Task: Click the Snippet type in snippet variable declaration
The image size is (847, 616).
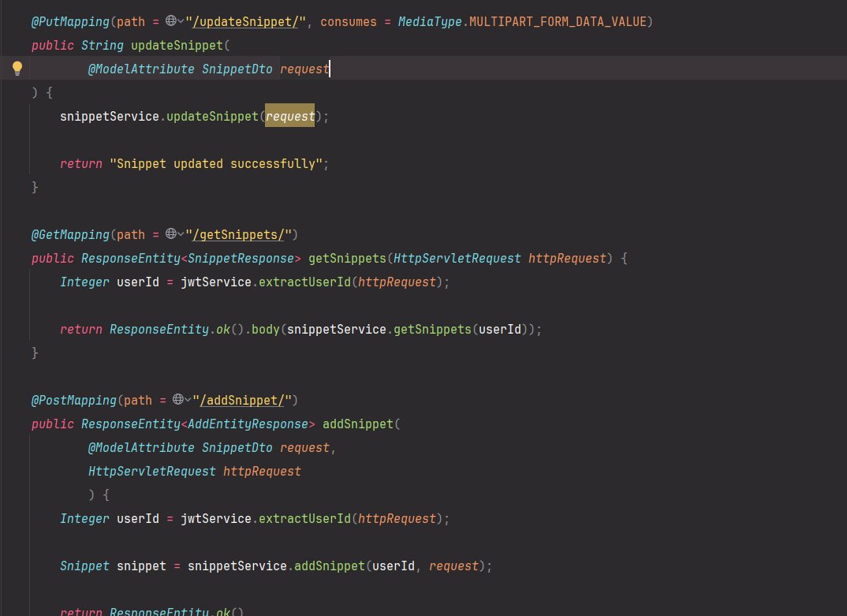Action: click(84, 566)
